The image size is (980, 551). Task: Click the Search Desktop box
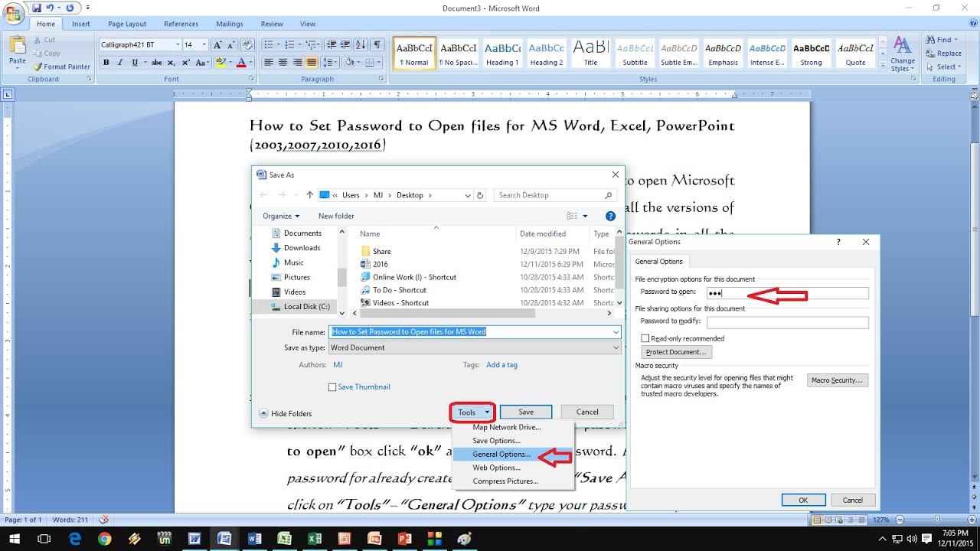coord(555,195)
